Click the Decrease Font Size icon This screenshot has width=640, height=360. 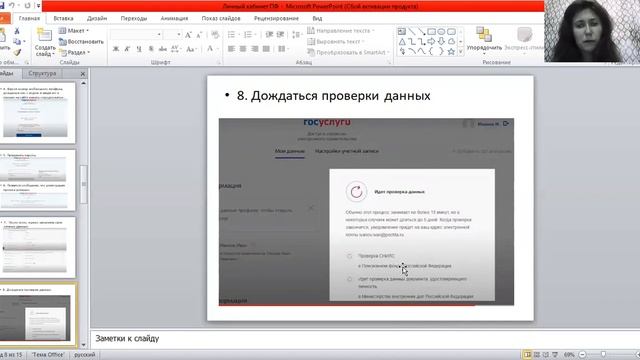[199, 35]
